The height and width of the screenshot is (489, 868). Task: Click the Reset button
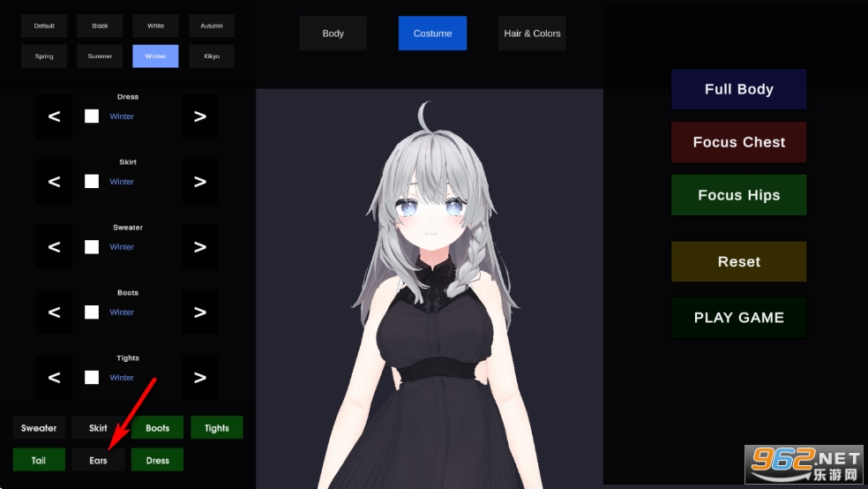pos(738,262)
